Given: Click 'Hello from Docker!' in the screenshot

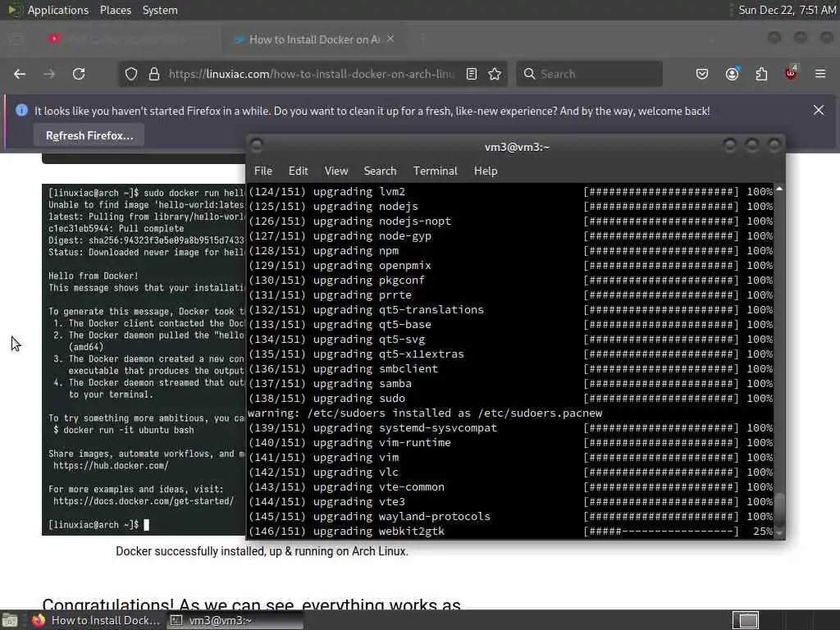Looking at the screenshot, I should click(94, 276).
